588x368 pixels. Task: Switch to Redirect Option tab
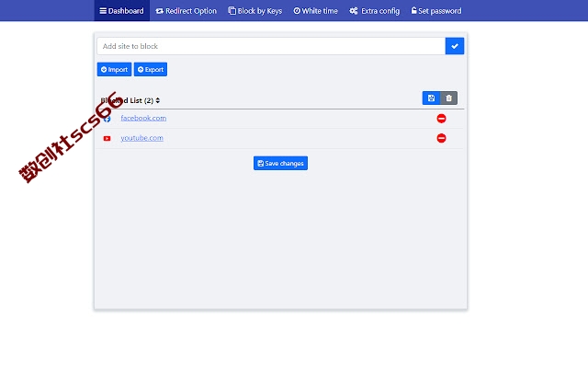(x=186, y=11)
